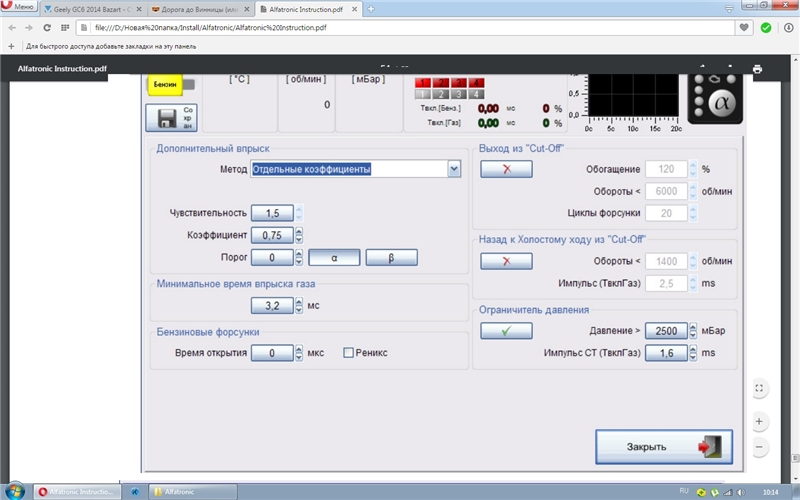Viewport: 800px width, 500px height.
Task: Toggle the Выход из Cut-Off red X switch
Action: coord(506,169)
